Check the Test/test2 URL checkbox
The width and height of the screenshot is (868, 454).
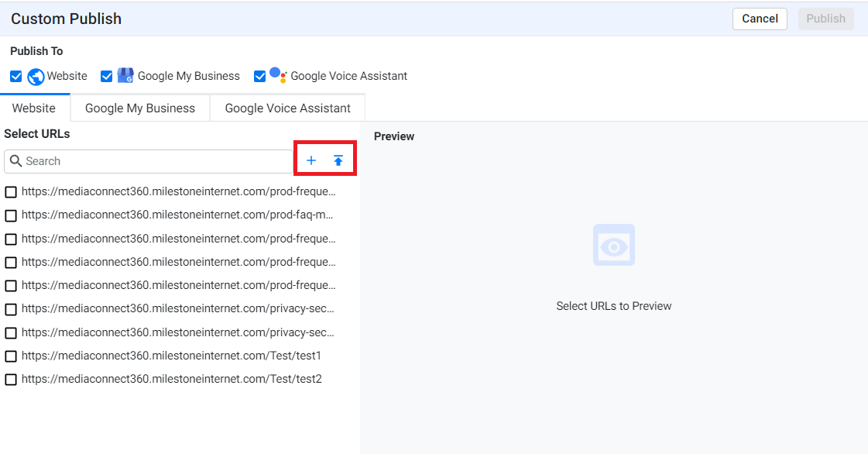(10, 379)
